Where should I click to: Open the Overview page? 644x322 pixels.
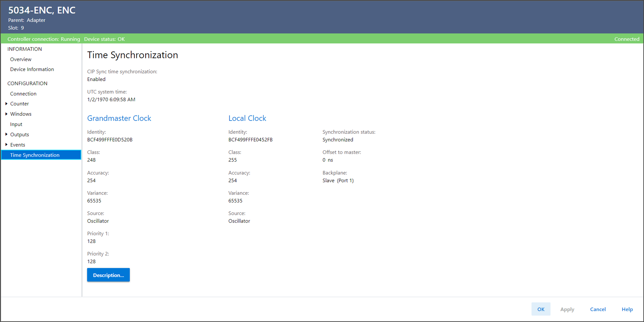click(21, 59)
